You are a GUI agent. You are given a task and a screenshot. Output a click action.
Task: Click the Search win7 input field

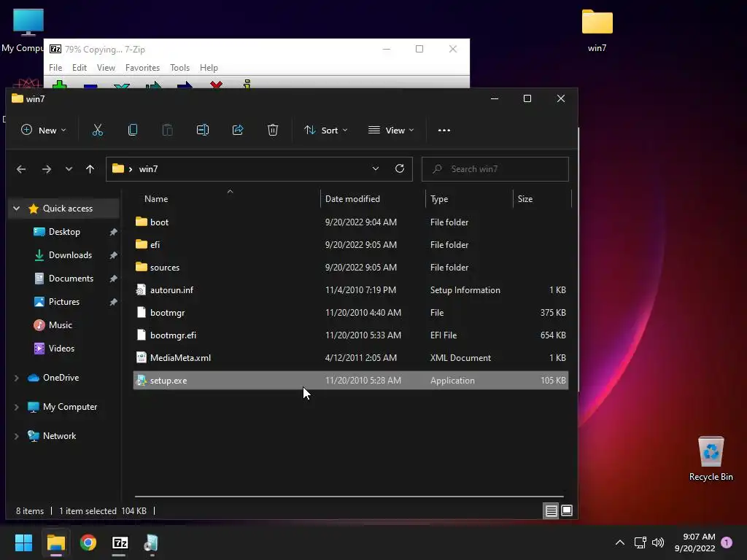tap(495, 169)
